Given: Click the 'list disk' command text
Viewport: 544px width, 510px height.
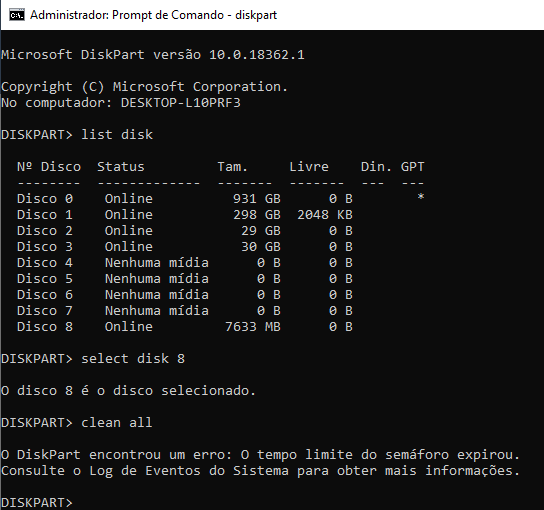Looking at the screenshot, I should click(x=117, y=135).
